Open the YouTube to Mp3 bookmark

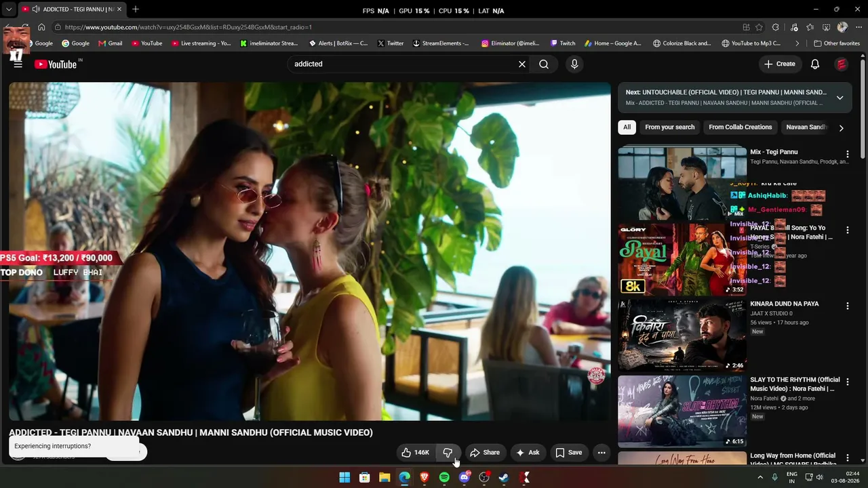point(751,43)
